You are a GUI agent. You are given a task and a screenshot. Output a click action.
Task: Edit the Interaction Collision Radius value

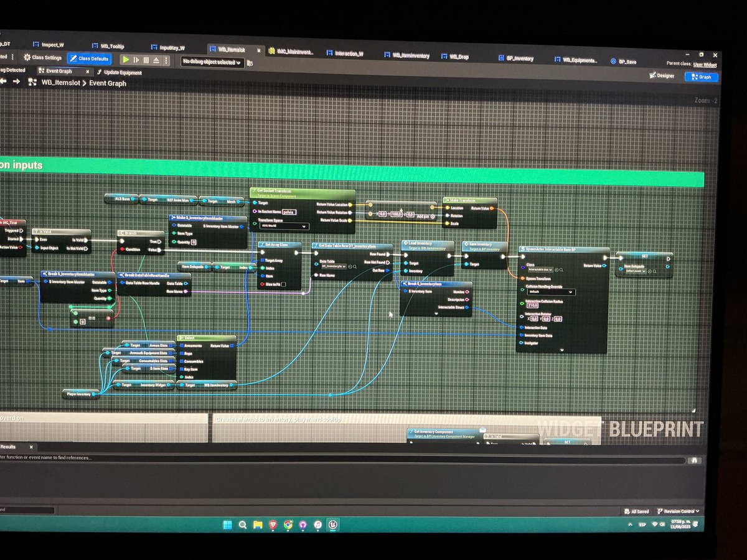click(532, 306)
